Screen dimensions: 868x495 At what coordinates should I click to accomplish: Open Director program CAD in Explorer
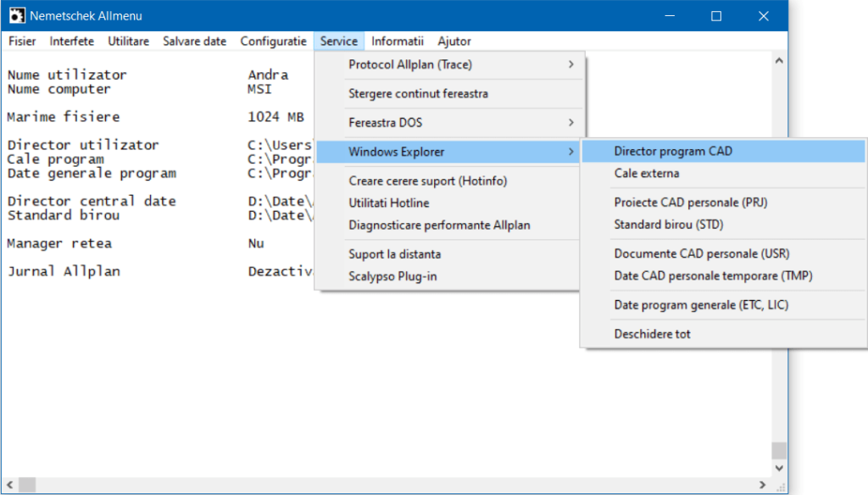tap(724, 151)
